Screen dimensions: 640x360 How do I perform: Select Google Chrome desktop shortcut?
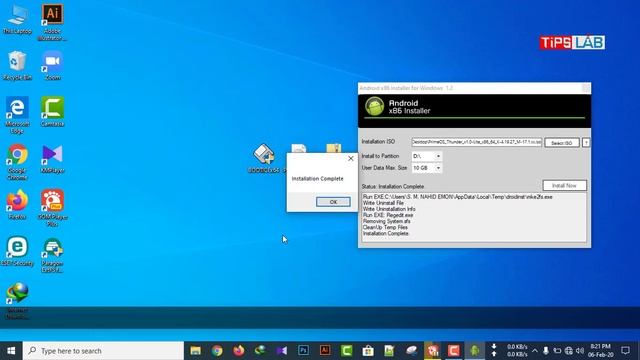(17, 162)
